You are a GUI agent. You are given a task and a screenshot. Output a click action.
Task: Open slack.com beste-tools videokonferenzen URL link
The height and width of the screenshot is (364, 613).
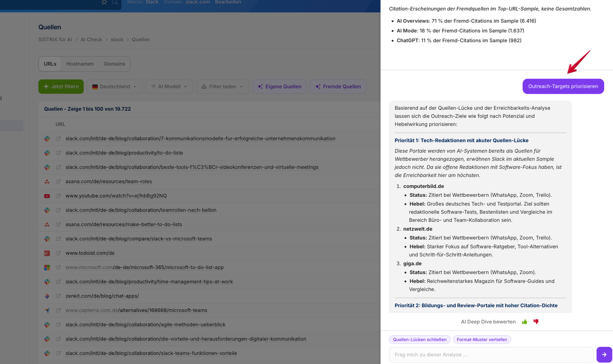(192, 167)
